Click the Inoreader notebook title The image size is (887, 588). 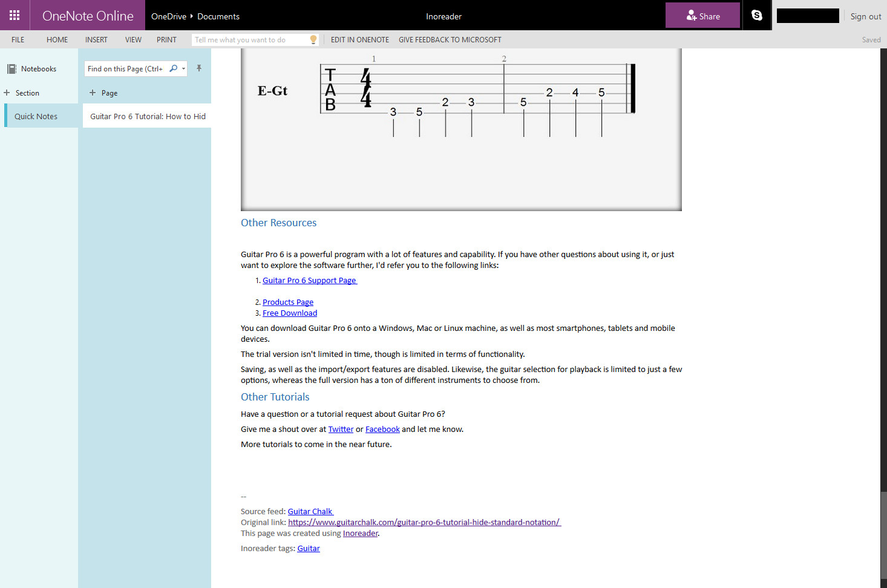(444, 16)
